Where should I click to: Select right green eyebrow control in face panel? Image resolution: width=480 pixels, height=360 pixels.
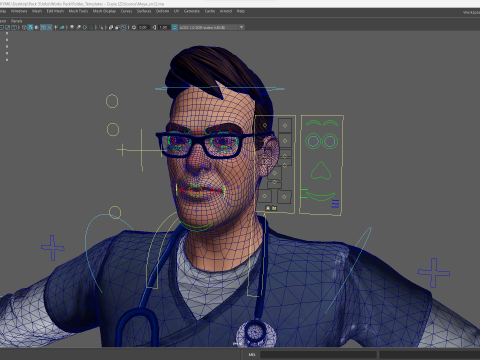pyautogui.click(x=331, y=123)
